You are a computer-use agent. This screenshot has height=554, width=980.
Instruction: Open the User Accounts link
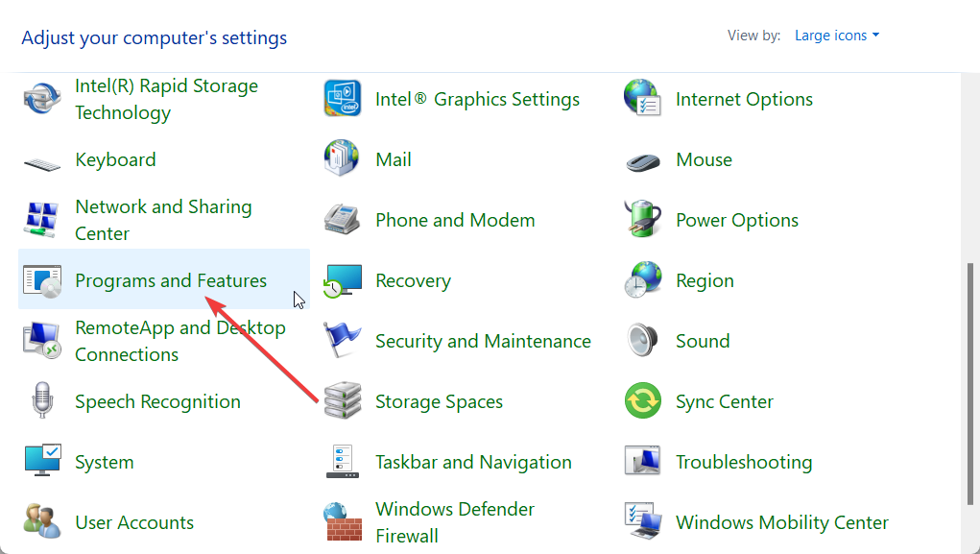click(x=134, y=522)
